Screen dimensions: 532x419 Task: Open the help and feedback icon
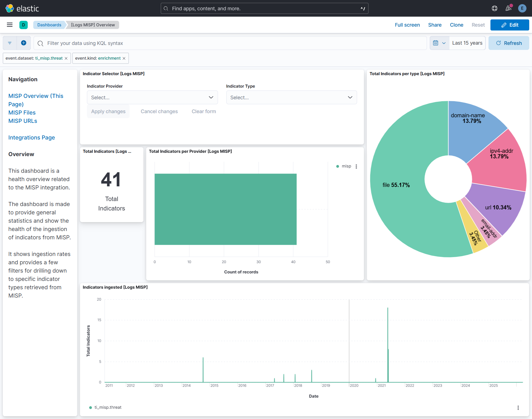495,8
